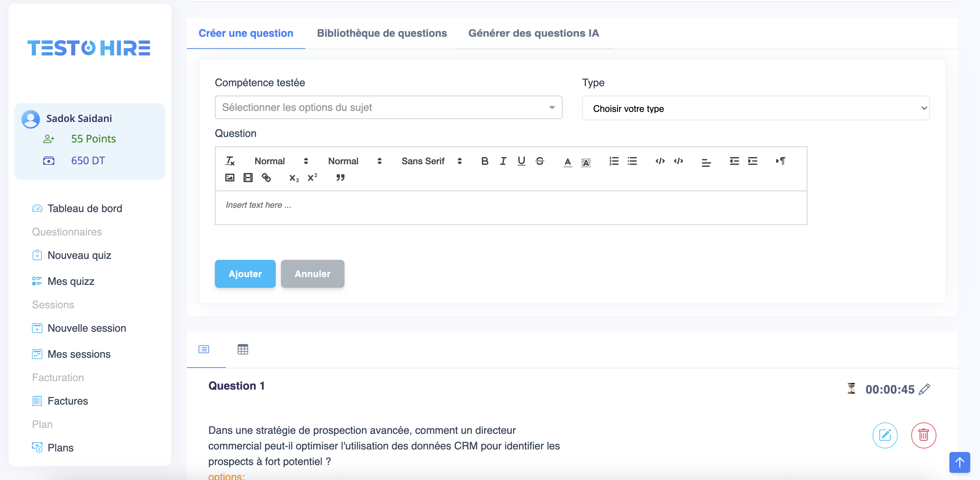Switch to Bibliothèque de questions tab
Screen dimensions: 980x480
click(382, 33)
